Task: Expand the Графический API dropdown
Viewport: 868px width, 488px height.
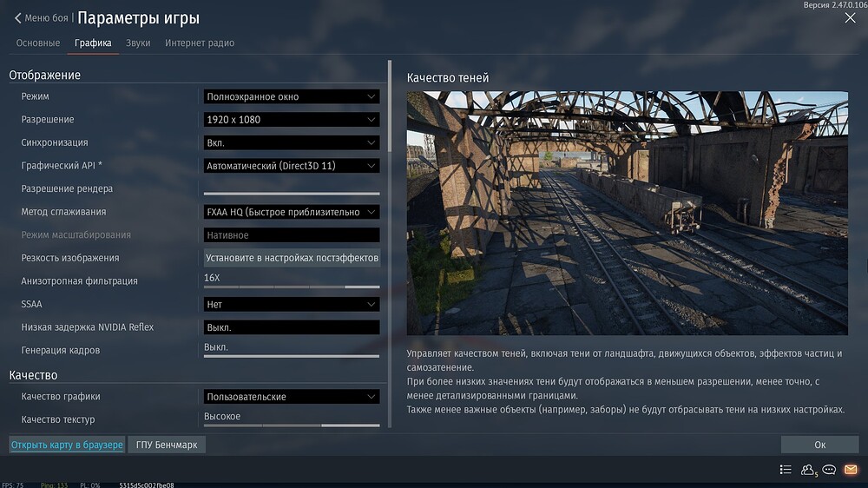Action: point(292,166)
